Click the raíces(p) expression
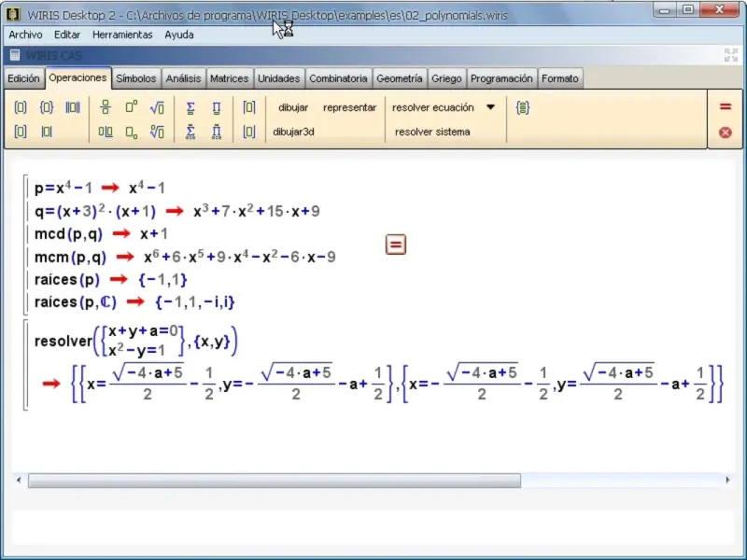Image resolution: width=747 pixels, height=560 pixels. [x=66, y=279]
